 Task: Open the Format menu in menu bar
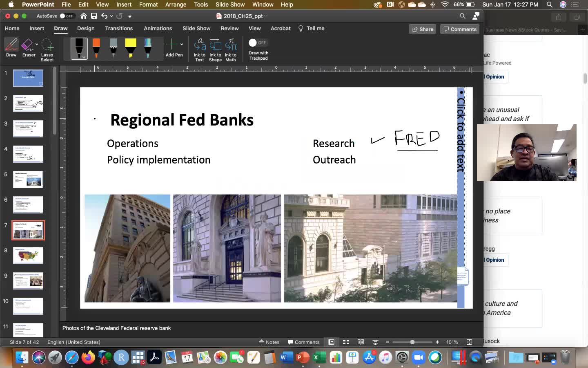click(148, 4)
